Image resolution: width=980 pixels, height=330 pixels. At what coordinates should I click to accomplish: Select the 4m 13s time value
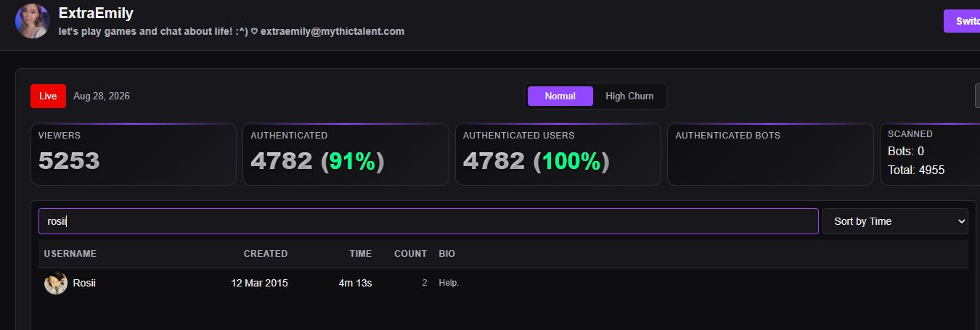355,283
